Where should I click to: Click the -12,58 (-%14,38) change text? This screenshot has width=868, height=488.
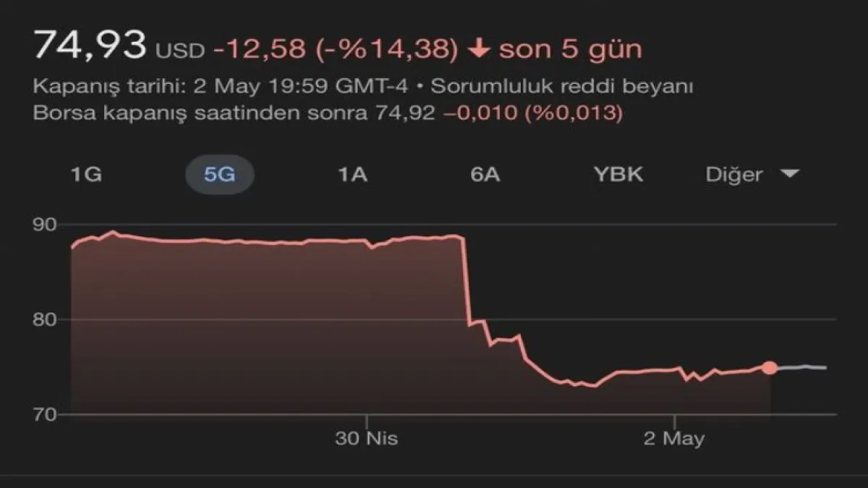[x=336, y=49]
